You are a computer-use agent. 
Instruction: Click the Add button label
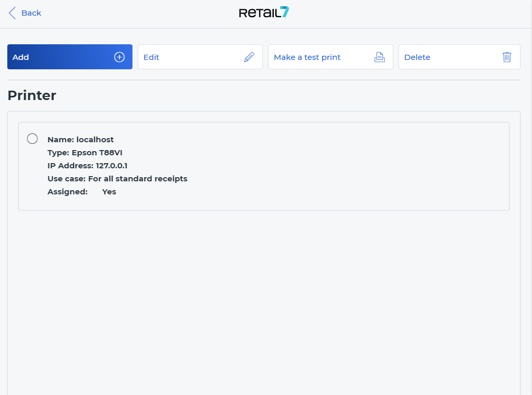[21, 57]
